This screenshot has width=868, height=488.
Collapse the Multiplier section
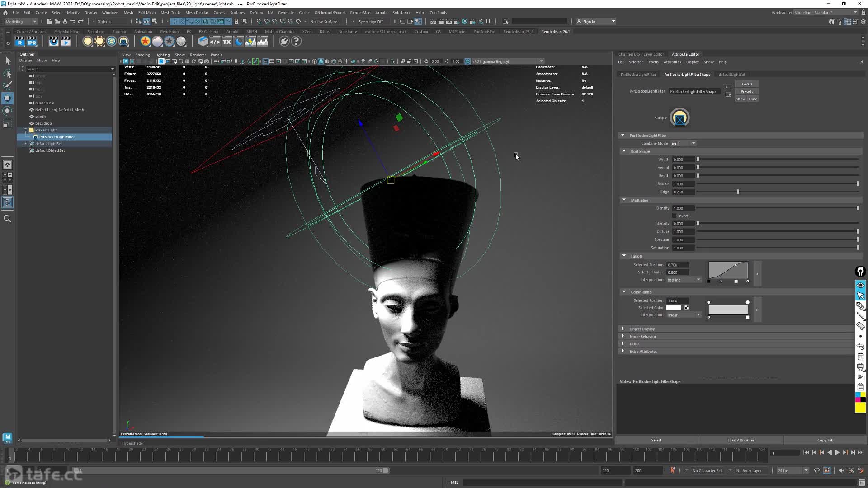pyautogui.click(x=624, y=200)
